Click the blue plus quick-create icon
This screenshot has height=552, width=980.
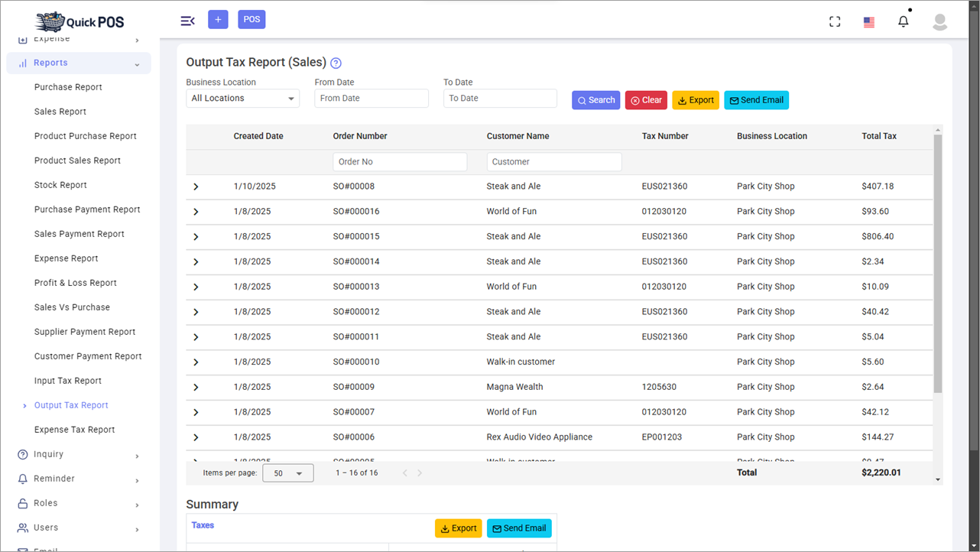pyautogui.click(x=218, y=18)
